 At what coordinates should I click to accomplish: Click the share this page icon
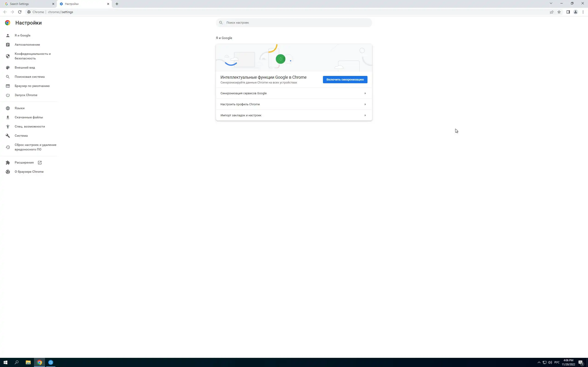[x=551, y=12]
